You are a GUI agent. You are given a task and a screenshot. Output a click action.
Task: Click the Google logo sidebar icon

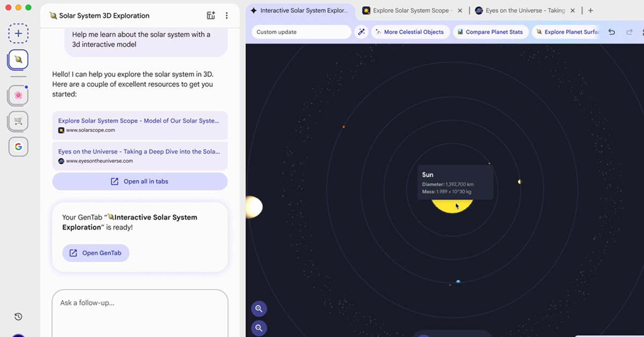(18, 146)
